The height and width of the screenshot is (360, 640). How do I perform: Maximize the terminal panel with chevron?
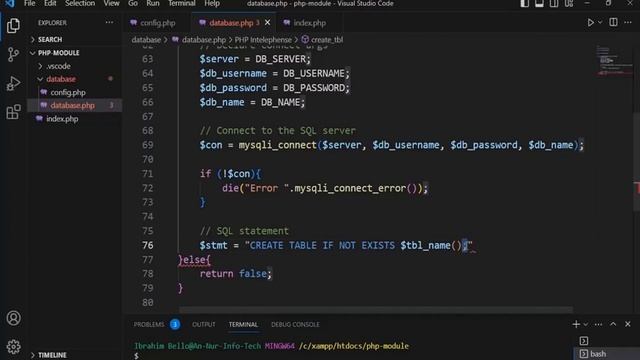613,324
